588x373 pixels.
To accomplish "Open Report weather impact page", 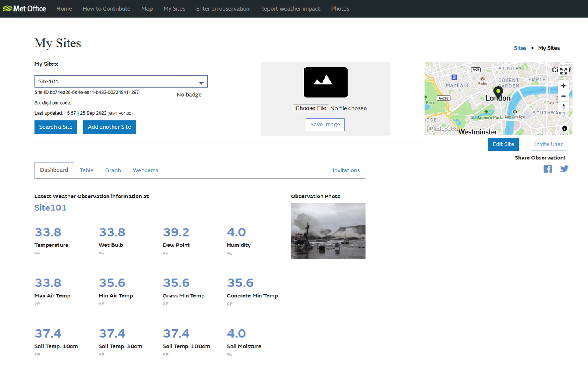I will coord(290,8).
